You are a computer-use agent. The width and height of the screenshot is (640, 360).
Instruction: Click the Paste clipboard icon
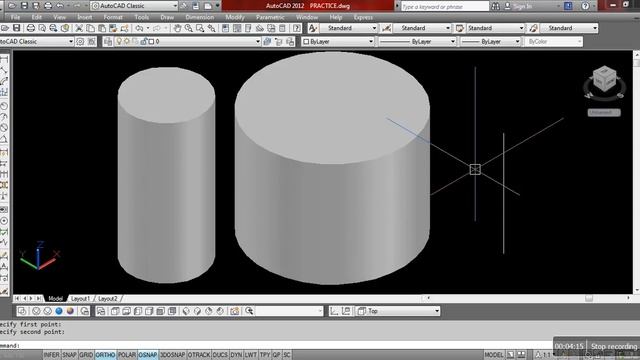(102, 28)
